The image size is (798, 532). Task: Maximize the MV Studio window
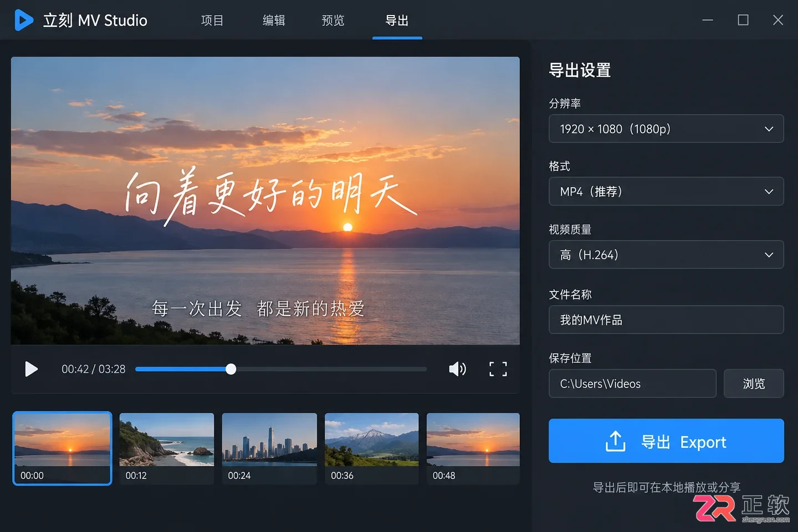click(x=743, y=20)
